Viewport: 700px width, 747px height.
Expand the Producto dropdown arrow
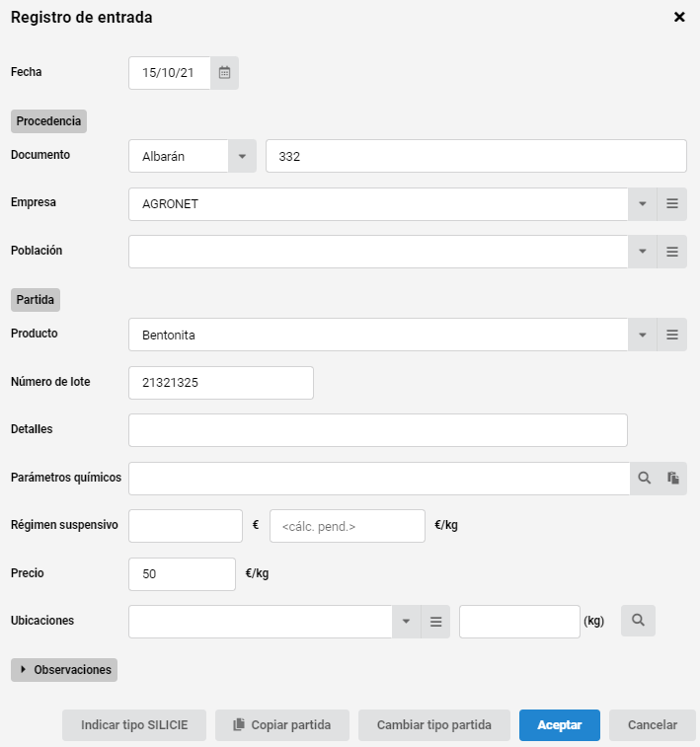coord(643,335)
